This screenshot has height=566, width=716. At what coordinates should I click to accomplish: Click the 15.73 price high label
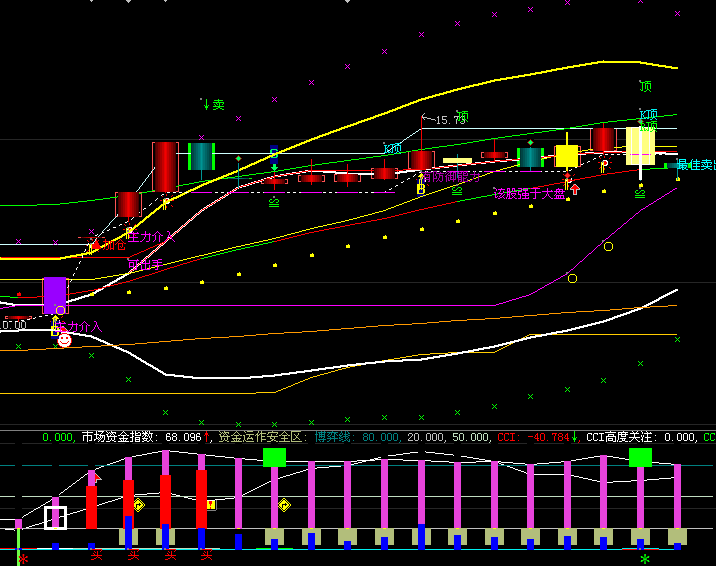click(x=450, y=120)
